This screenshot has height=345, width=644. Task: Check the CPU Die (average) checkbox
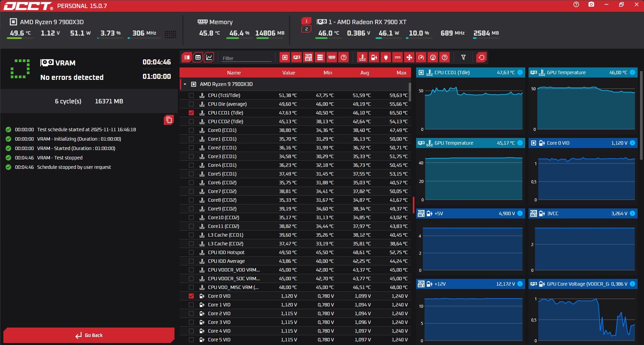pyautogui.click(x=191, y=104)
